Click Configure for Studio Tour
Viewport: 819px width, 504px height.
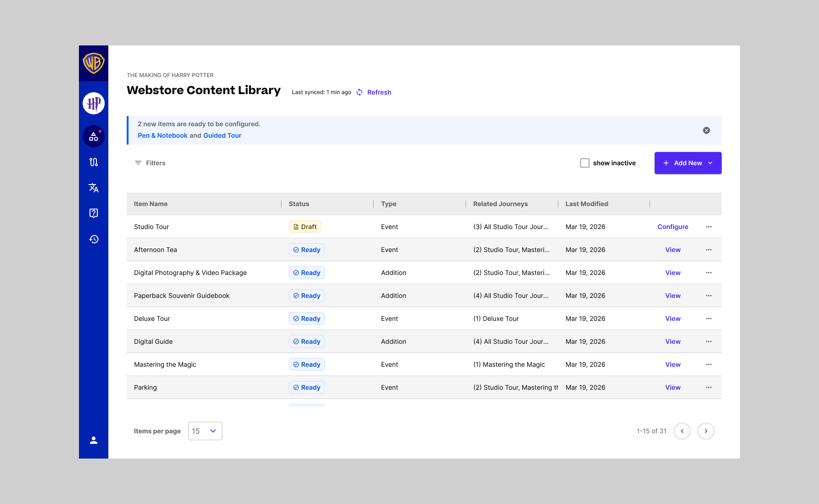(673, 227)
